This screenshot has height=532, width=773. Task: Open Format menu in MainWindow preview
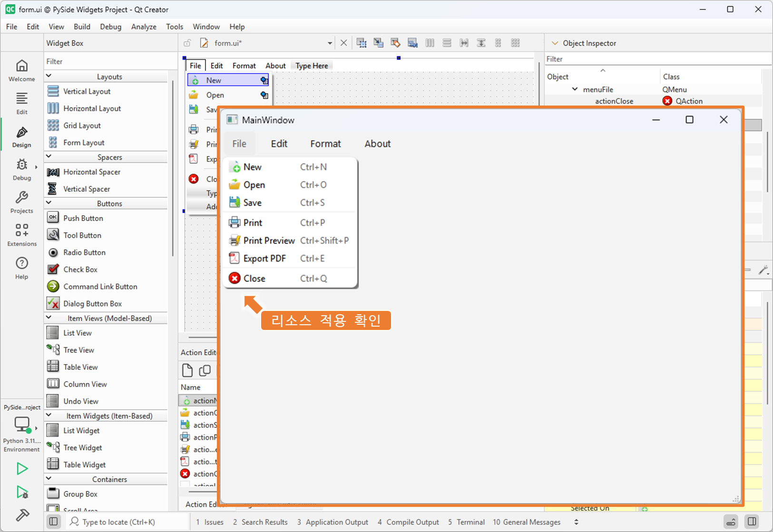click(325, 144)
